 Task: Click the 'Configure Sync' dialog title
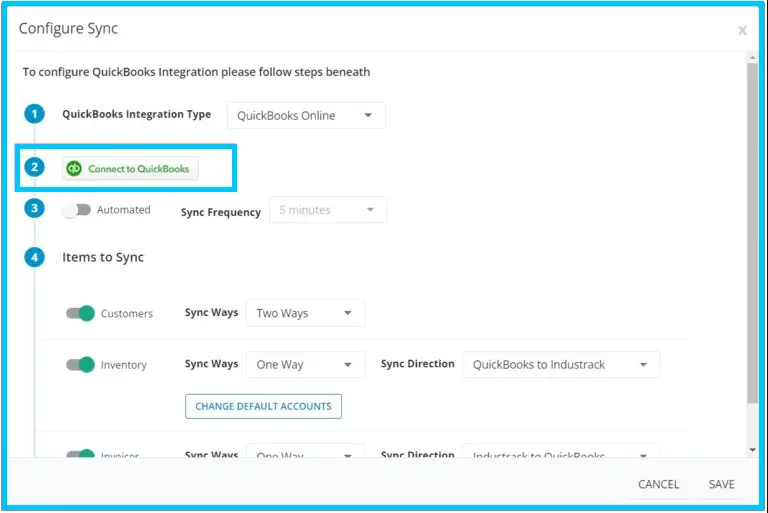[68, 28]
